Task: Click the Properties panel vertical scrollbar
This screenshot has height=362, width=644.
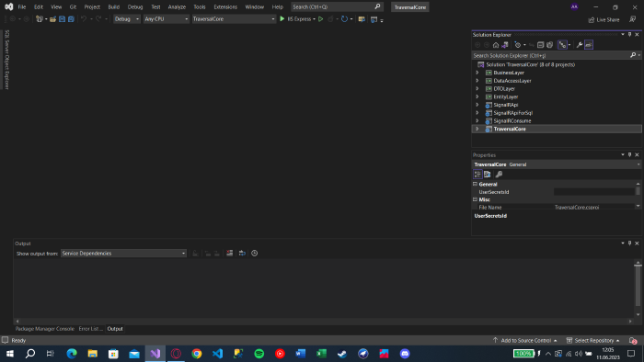Action: click(x=638, y=195)
